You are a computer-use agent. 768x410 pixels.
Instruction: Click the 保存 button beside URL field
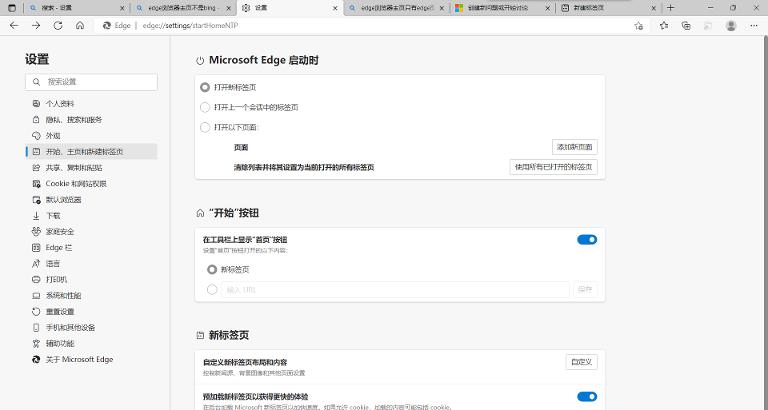[585, 289]
